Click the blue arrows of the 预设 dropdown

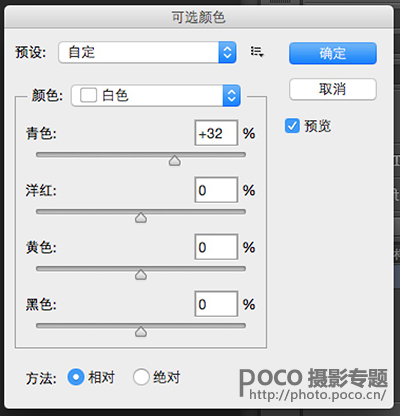pyautogui.click(x=227, y=52)
